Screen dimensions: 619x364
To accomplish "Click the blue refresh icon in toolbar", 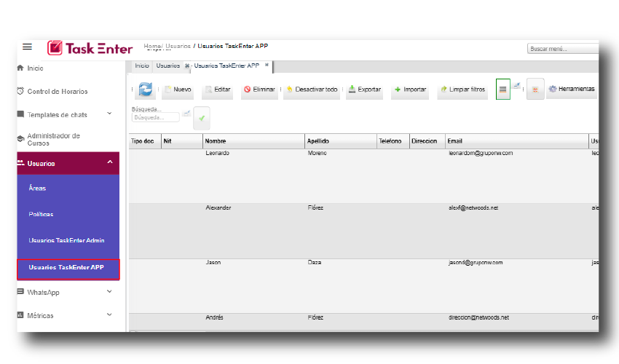I will pyautogui.click(x=145, y=90).
